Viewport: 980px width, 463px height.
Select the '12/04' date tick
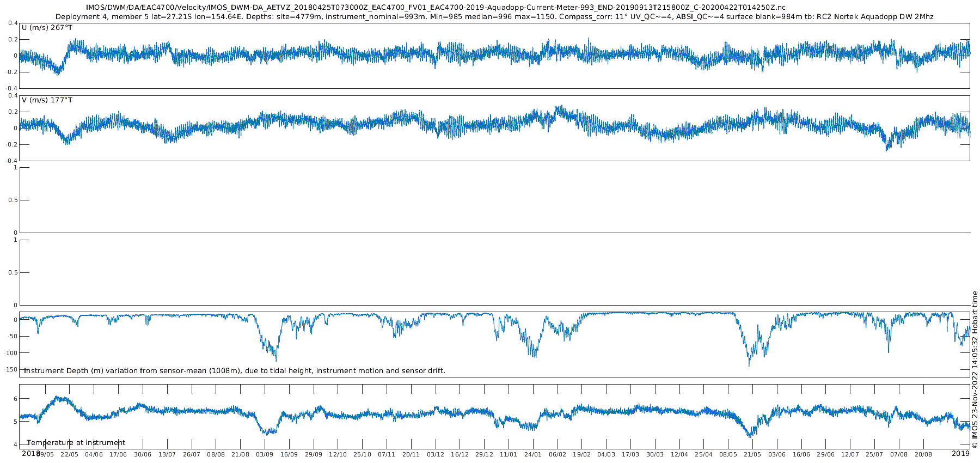679,454
